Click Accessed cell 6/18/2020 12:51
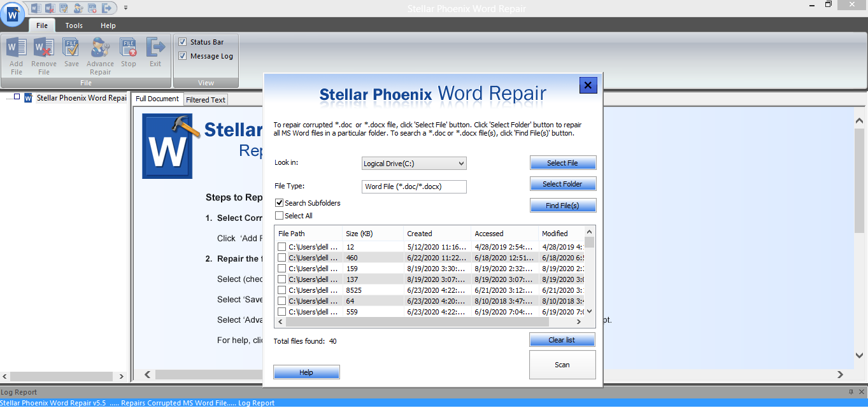The height and width of the screenshot is (408, 868). pos(504,258)
